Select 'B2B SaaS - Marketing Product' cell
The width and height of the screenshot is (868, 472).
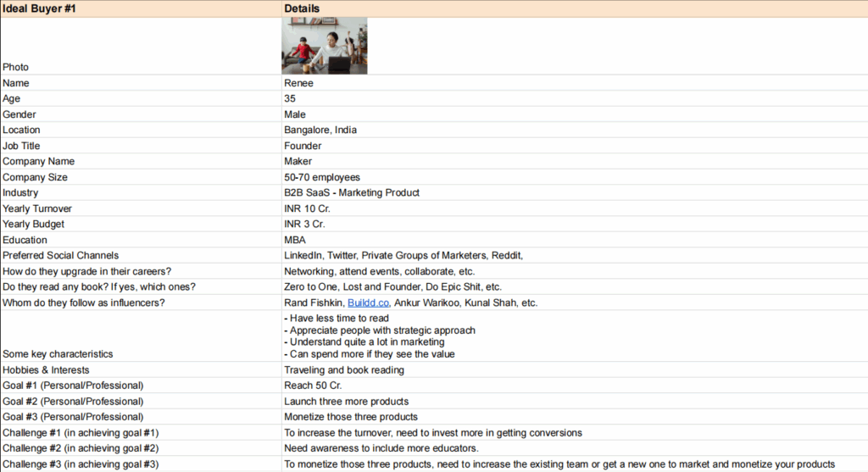(x=352, y=192)
